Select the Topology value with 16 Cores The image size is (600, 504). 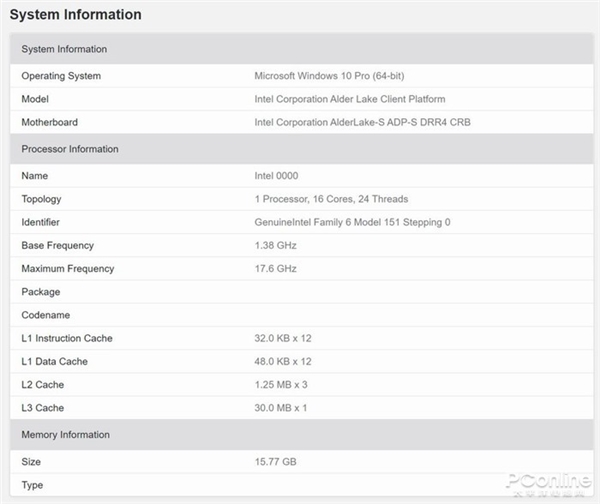[x=331, y=199]
